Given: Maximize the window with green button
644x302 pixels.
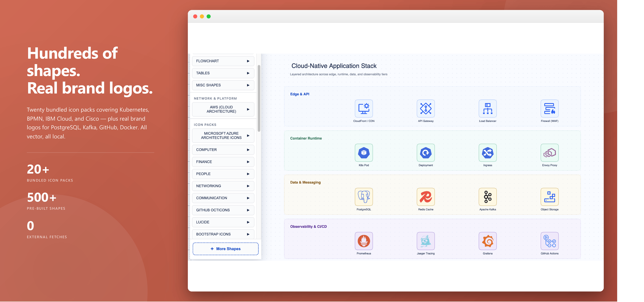Looking at the screenshot, I should pyautogui.click(x=209, y=17).
